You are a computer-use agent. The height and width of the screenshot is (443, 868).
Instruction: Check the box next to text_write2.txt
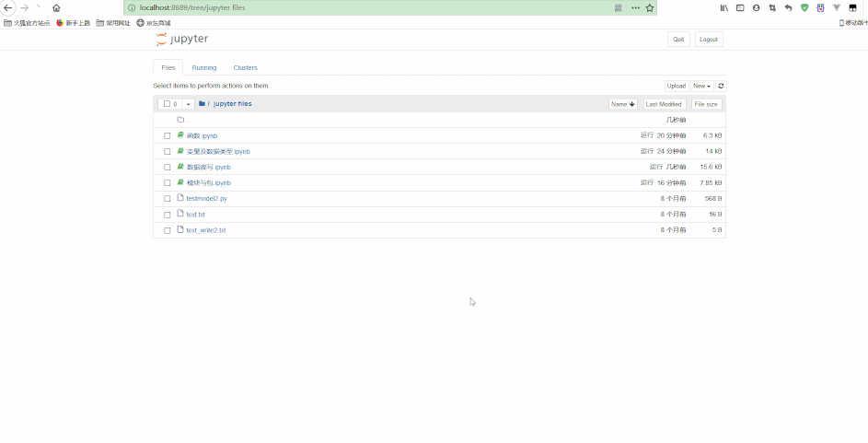pos(168,230)
